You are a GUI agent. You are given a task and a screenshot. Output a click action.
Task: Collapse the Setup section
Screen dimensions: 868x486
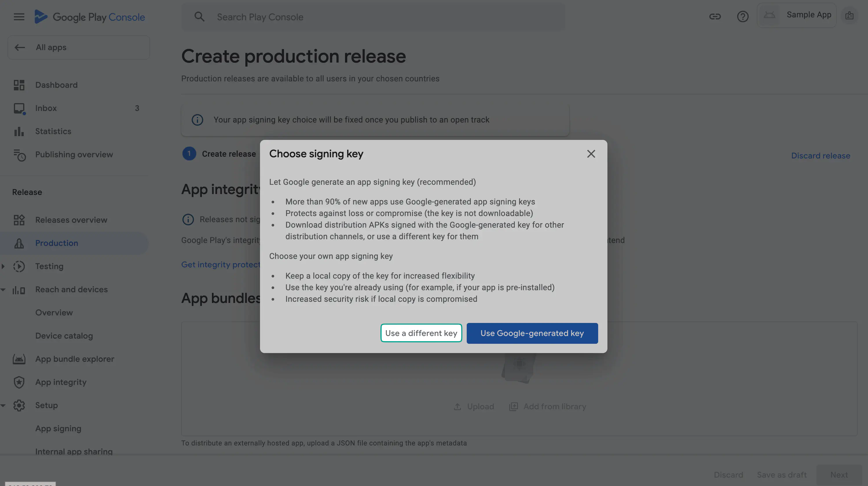tap(3, 405)
